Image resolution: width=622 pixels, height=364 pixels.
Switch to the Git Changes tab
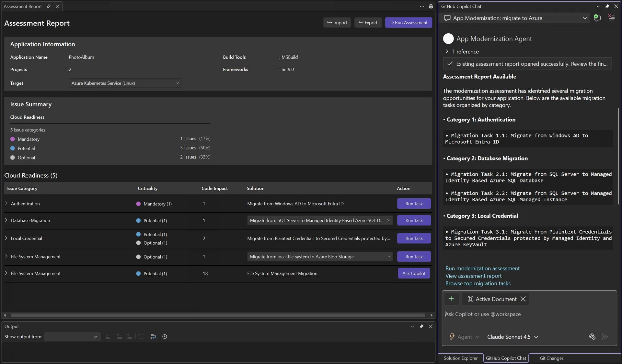pyautogui.click(x=551, y=358)
